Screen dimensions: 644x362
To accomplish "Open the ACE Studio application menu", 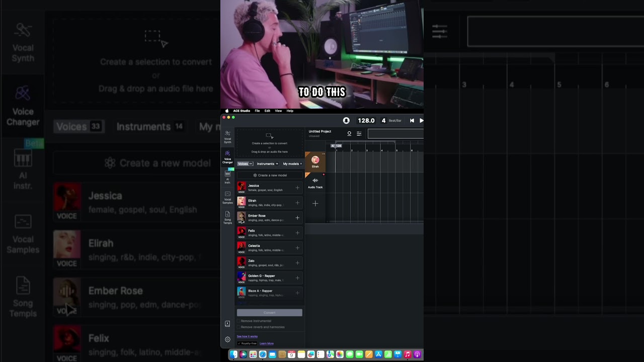I will pyautogui.click(x=242, y=111).
